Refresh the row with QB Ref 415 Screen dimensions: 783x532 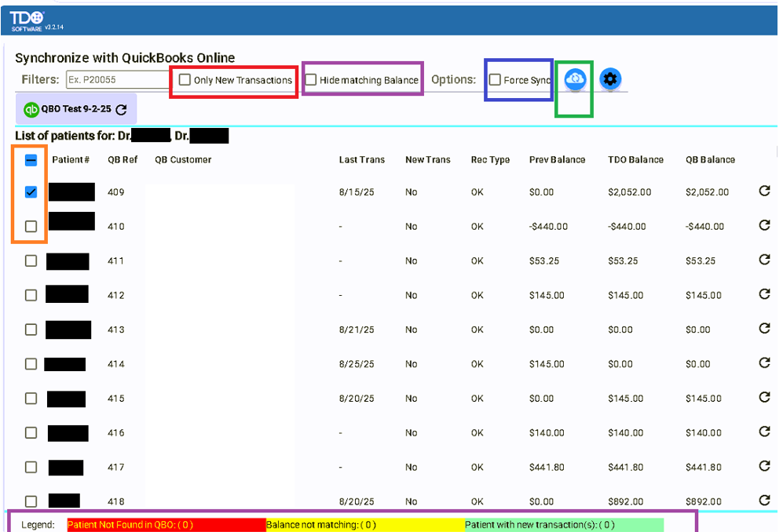764,397
